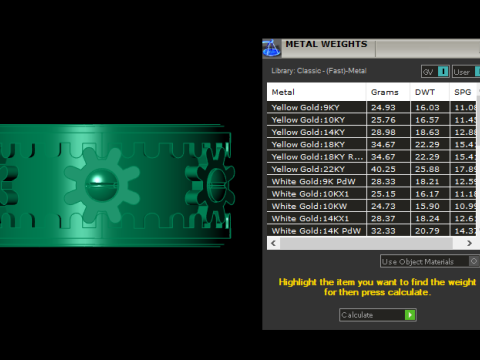Select the Yellow Gold:10KY row
Screen dimensions: 480x360
[371, 120]
